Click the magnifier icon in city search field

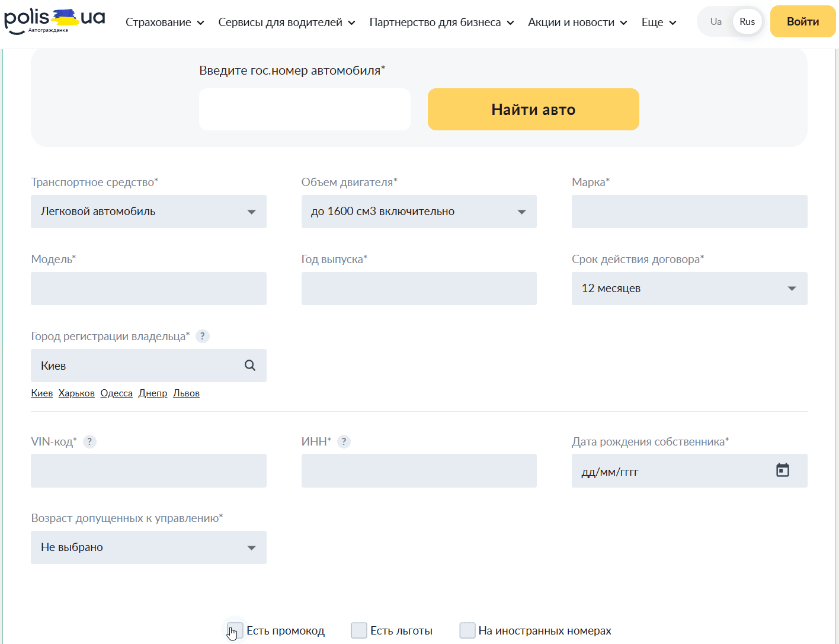(x=249, y=366)
